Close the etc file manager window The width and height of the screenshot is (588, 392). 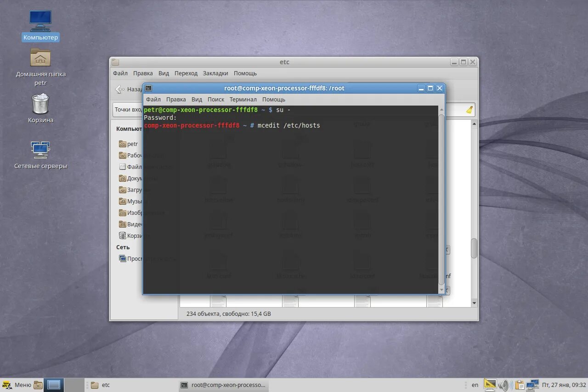pyautogui.click(x=473, y=62)
